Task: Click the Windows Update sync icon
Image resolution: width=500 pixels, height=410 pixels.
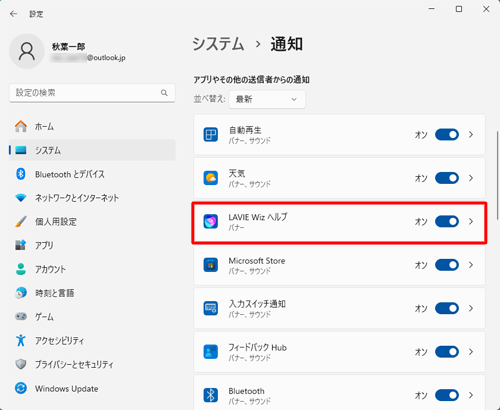Action: coord(21,388)
